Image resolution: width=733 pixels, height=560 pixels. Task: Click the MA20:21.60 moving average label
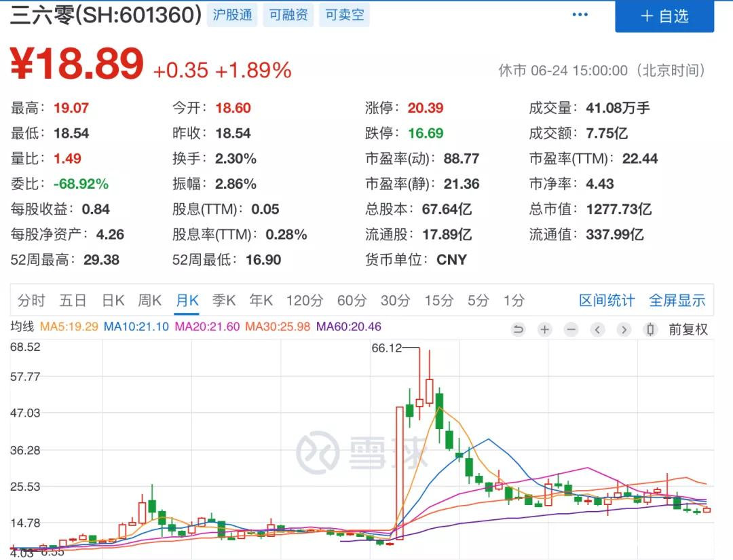tap(207, 326)
